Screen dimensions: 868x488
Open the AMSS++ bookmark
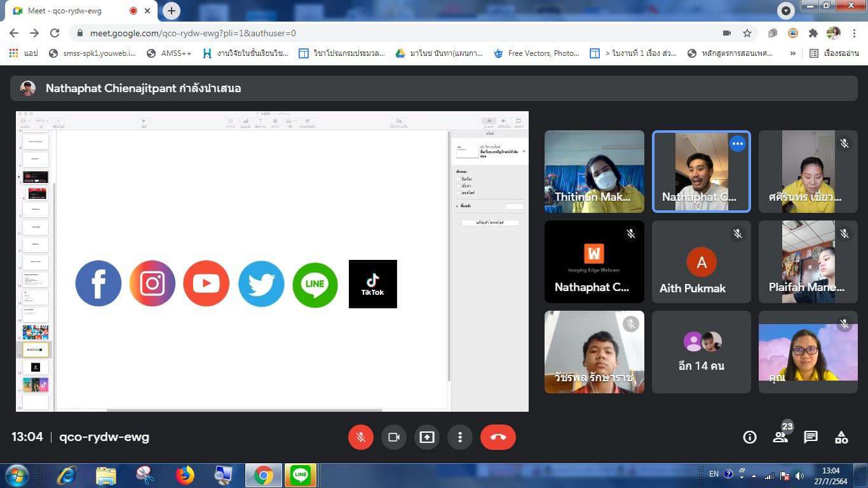(169, 53)
